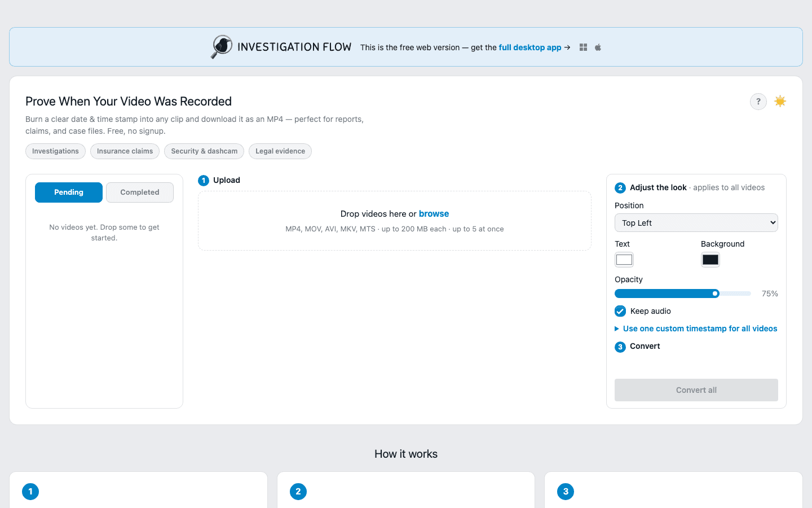This screenshot has width=812, height=508.
Task: Switch to the Completed tab
Action: click(x=140, y=192)
